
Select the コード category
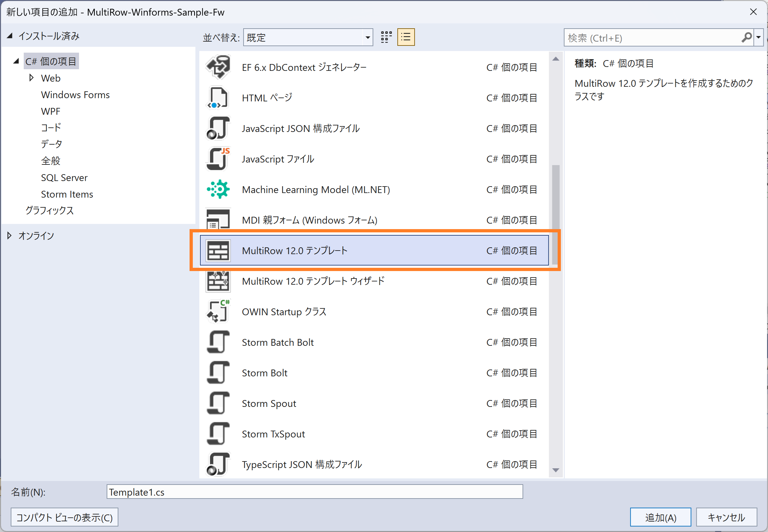pyautogui.click(x=51, y=128)
